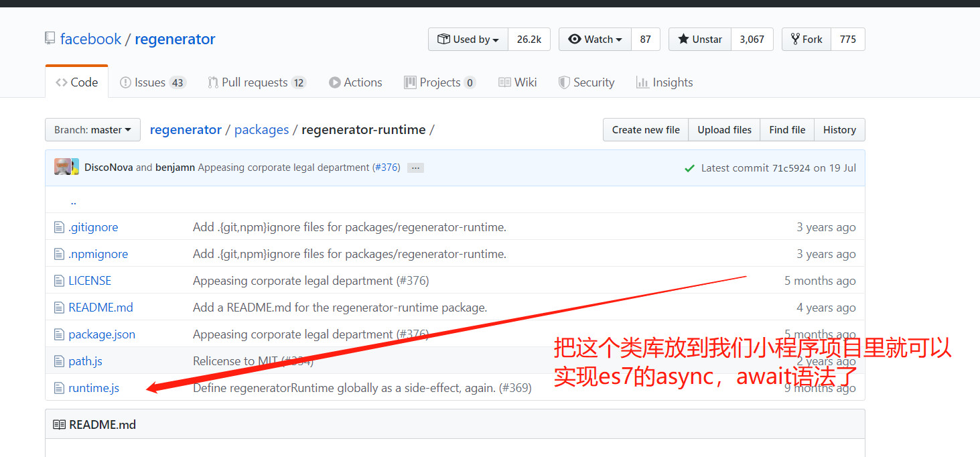Click the Pull requests count badge 12

[x=299, y=83]
